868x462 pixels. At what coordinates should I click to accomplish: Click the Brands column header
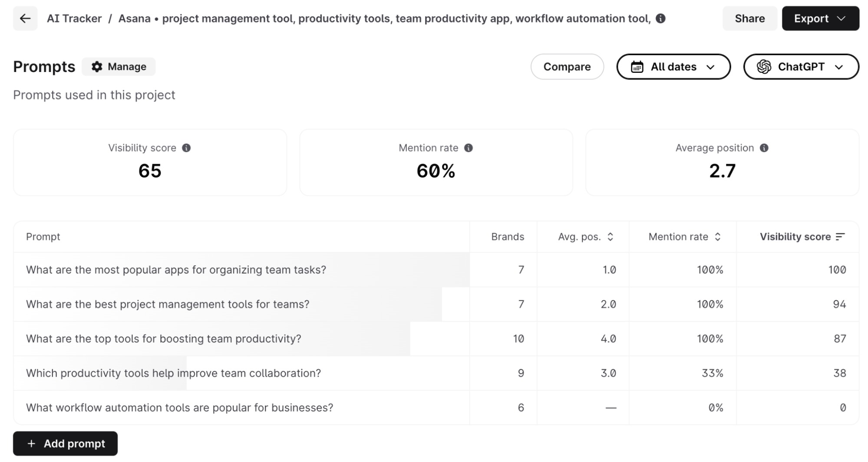coord(507,237)
